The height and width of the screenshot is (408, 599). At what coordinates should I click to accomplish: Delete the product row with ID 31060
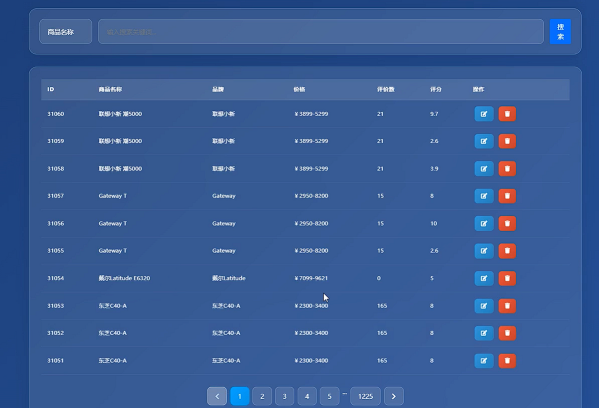(507, 114)
